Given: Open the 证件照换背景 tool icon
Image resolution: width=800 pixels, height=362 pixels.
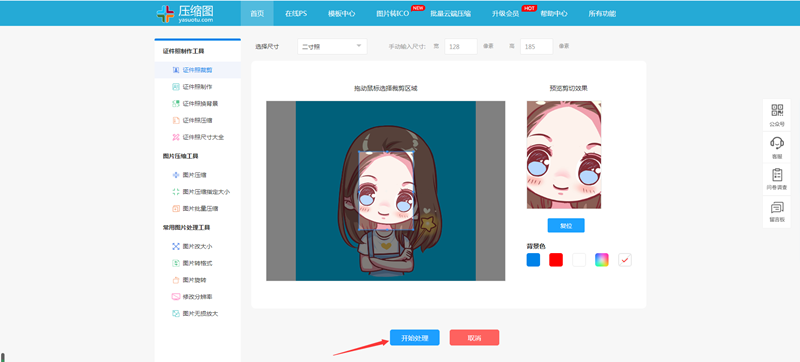Looking at the screenshot, I should click(176, 104).
